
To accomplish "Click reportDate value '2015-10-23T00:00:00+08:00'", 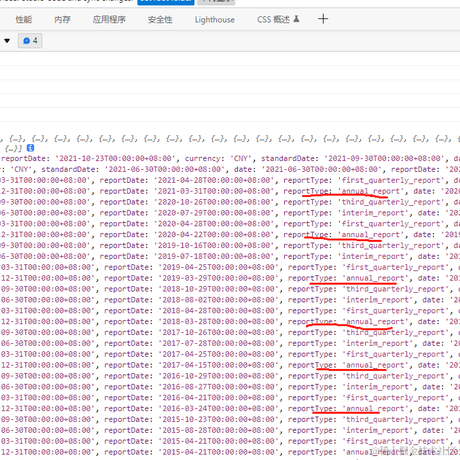I will point(219,420).
